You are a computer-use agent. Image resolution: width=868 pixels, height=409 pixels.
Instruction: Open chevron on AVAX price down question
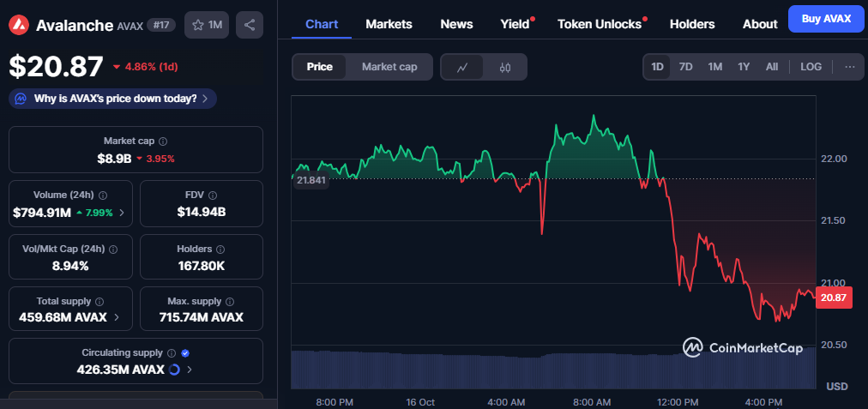pyautogui.click(x=205, y=99)
